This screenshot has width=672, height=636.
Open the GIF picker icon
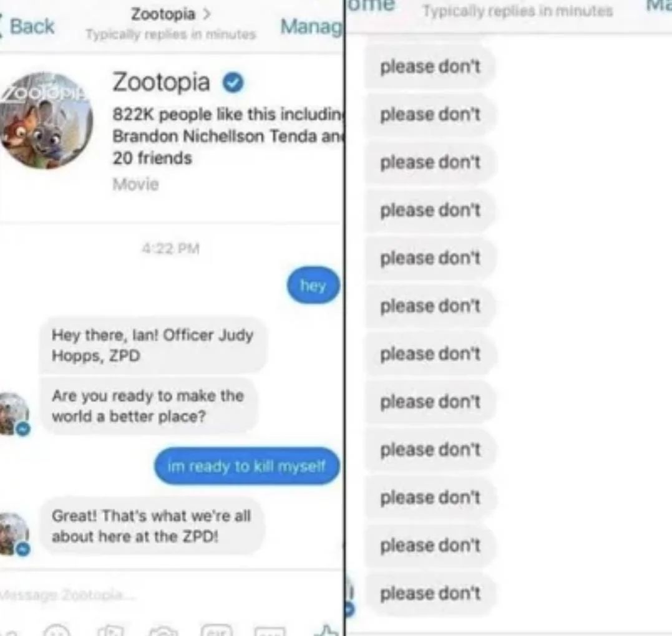pyautogui.click(x=217, y=631)
